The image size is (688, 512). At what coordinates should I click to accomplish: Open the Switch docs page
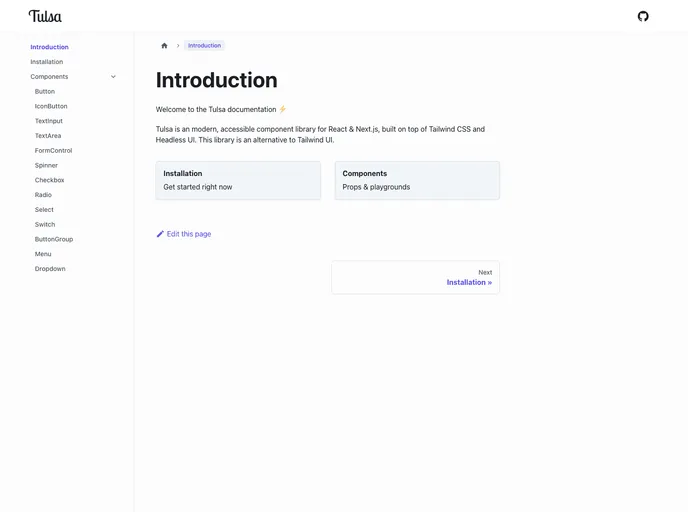pyautogui.click(x=45, y=225)
